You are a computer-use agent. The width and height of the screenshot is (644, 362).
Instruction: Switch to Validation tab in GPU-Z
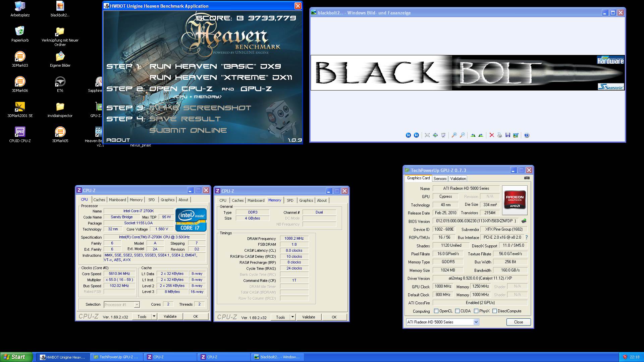pos(458,179)
